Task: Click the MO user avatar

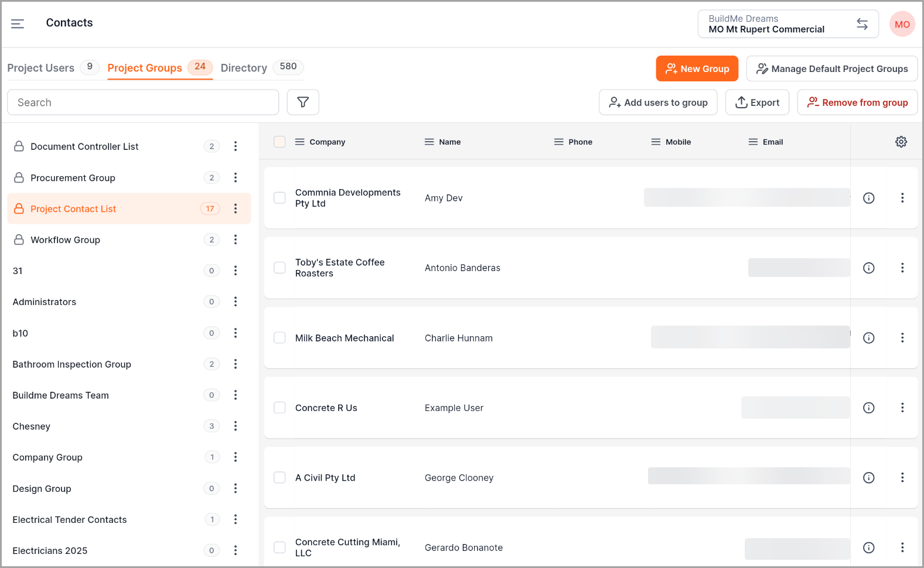Action: [x=902, y=25]
